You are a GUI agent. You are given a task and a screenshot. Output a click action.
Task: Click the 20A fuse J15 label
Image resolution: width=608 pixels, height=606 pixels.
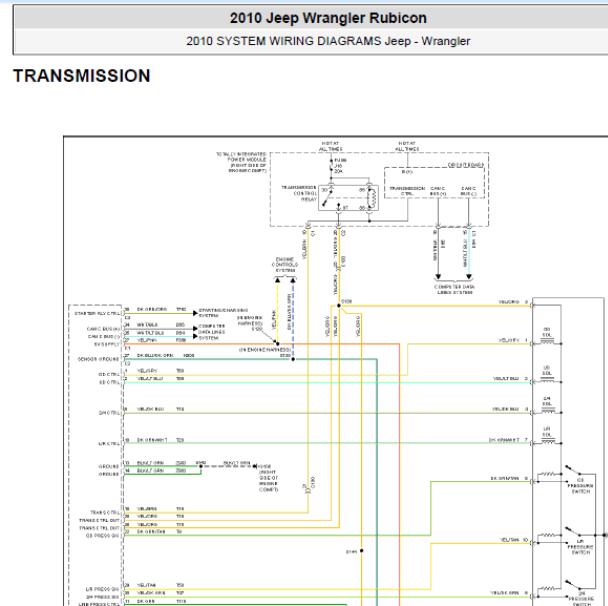click(x=340, y=166)
